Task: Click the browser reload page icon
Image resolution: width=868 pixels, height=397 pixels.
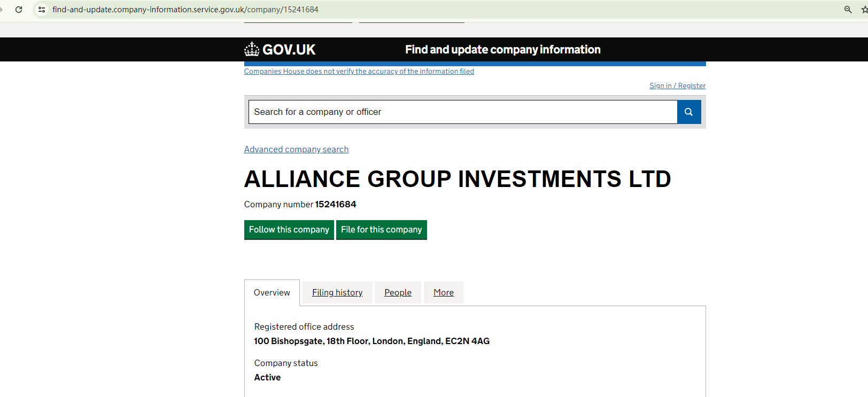Action: tap(19, 10)
